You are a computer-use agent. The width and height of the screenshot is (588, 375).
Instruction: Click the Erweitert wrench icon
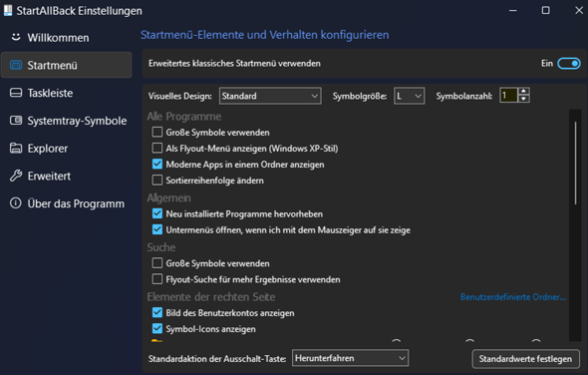(16, 176)
